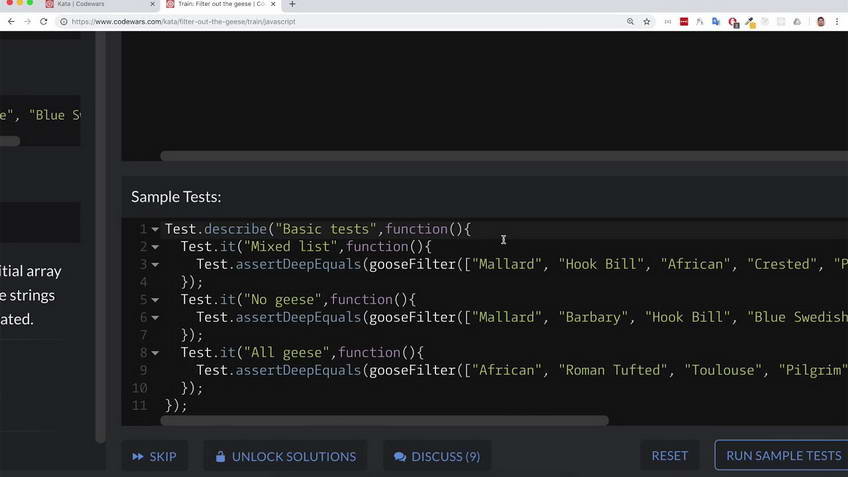Collapse code fold on line 6
848x477 pixels.
point(155,318)
